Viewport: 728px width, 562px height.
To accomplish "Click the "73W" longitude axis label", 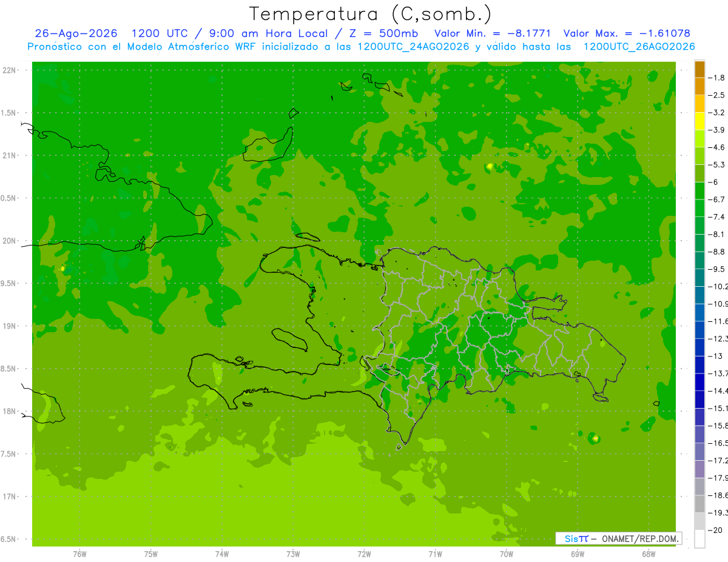I will tap(293, 554).
